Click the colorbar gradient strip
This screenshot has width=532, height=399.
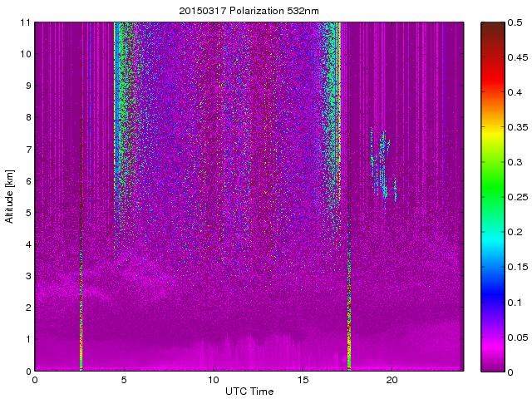493,197
